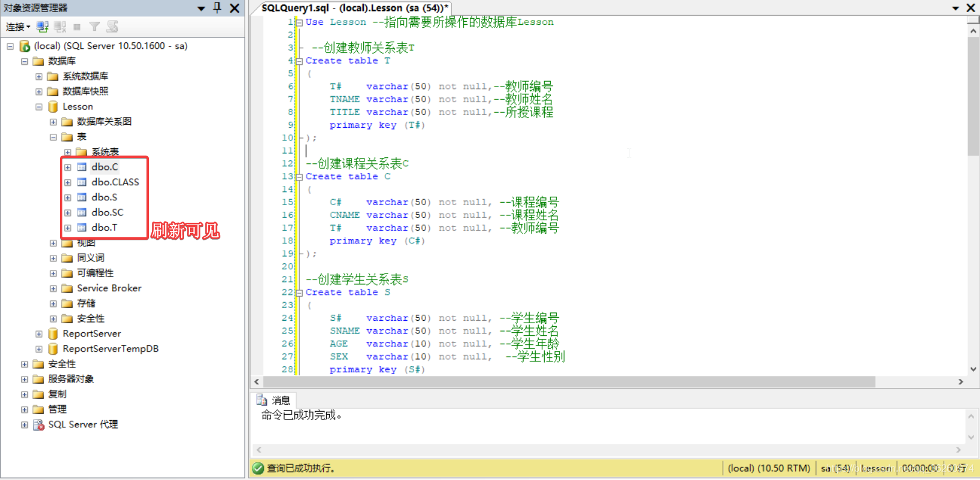The image size is (980, 480).
Task: Expand the 数据库关系图 folder
Action: point(53,122)
